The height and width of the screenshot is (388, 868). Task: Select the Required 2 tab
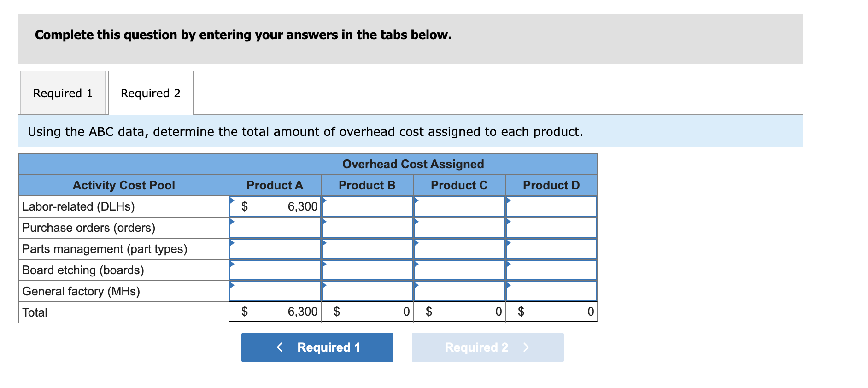pos(151,93)
